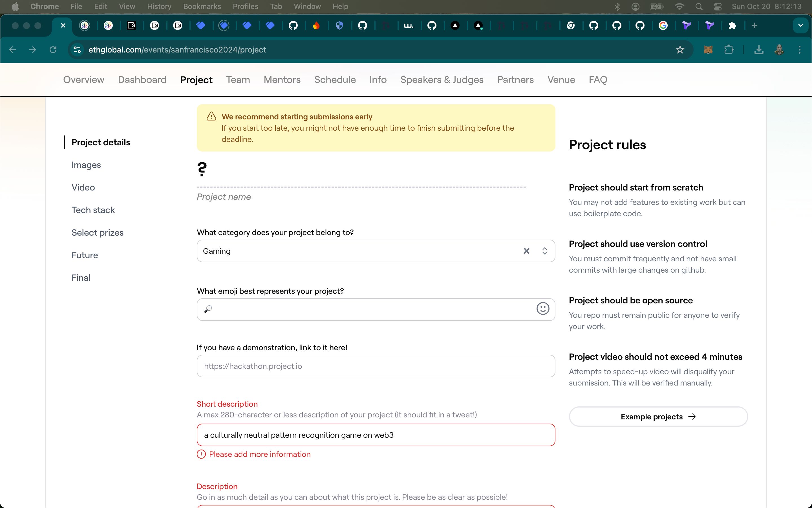Focus the emoji search input
Screen dimensions: 812x508
coord(376,309)
